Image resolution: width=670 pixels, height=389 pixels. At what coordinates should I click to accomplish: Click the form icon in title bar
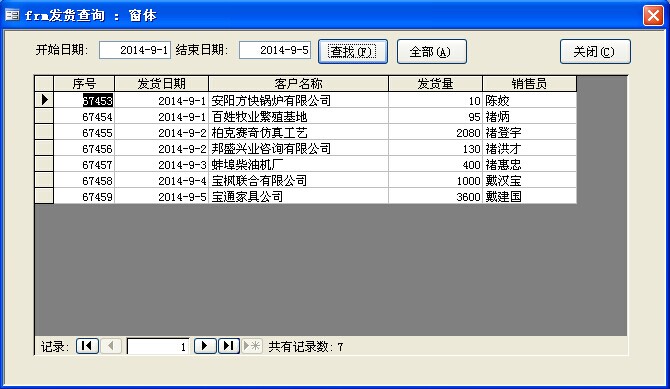(x=12, y=15)
